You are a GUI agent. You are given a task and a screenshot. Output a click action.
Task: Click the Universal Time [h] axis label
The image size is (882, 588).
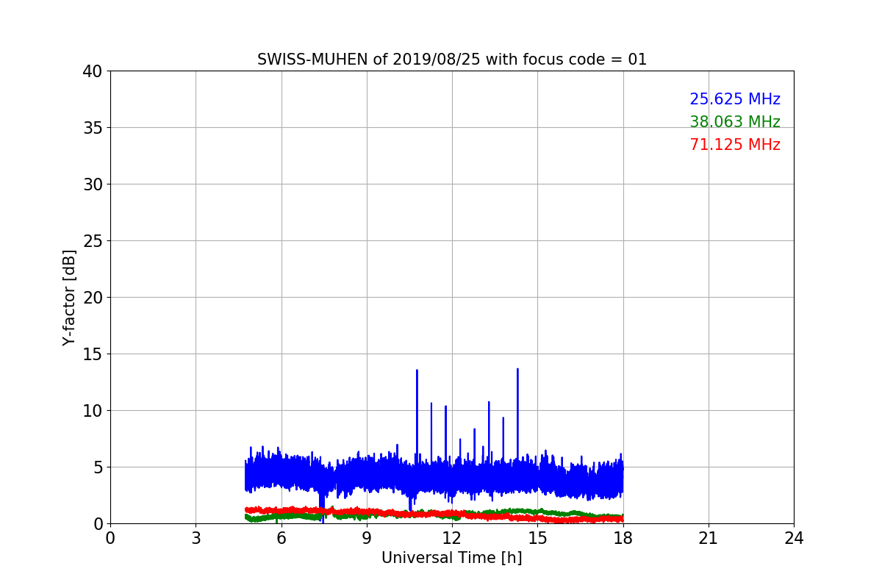click(451, 558)
